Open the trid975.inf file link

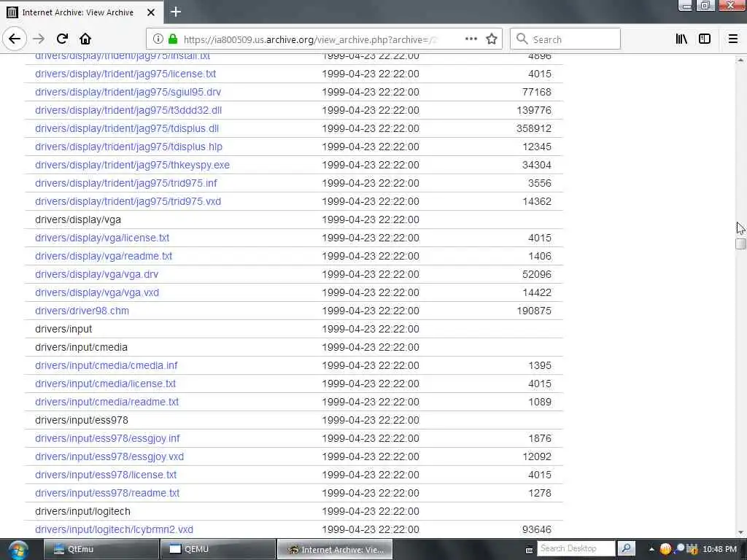coord(125,183)
